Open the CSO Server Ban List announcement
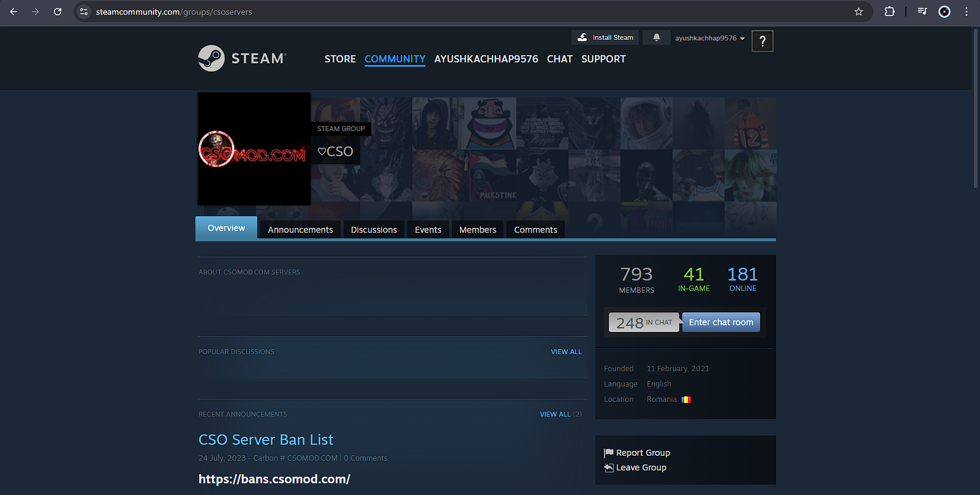The width and height of the screenshot is (980, 495). (266, 440)
